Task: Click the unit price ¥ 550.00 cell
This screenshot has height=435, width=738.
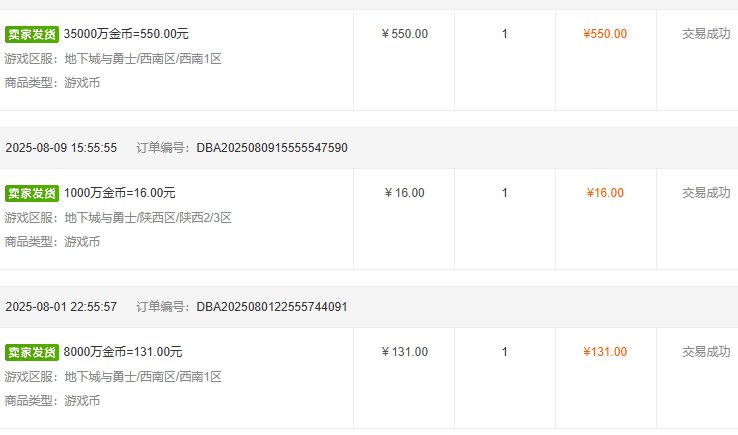Action: 405,34
